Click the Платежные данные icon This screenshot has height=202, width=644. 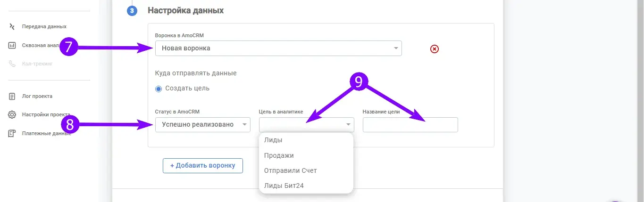pyautogui.click(x=12, y=133)
